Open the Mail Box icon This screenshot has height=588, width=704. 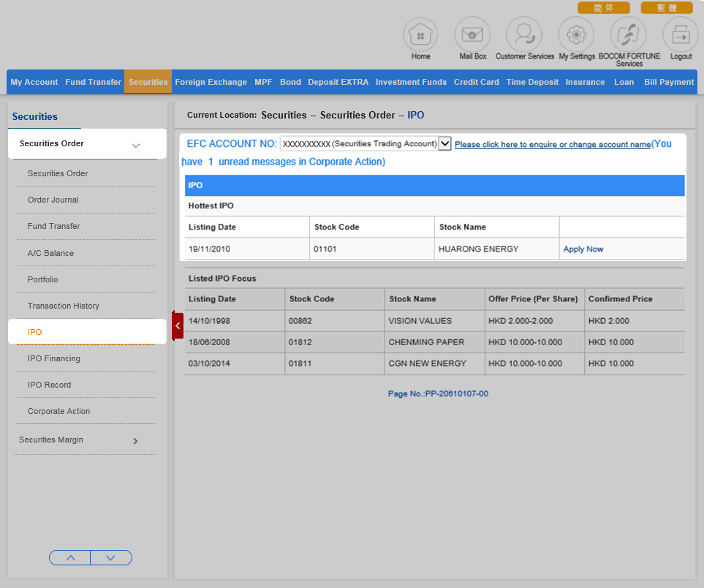click(x=472, y=34)
